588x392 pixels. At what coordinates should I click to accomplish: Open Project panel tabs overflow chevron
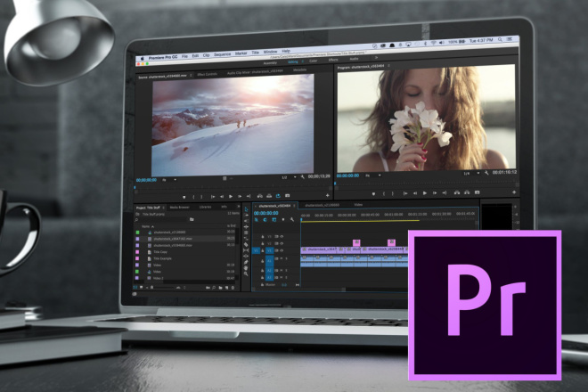(239, 207)
